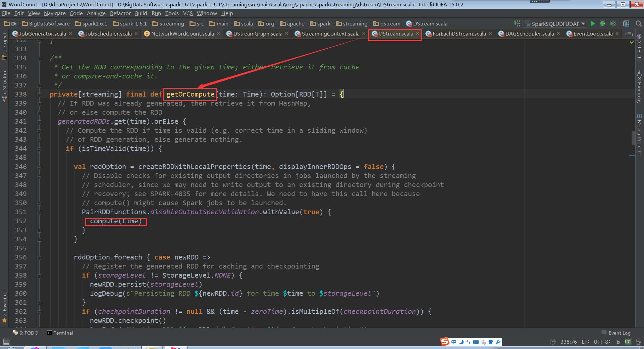Open the TODO tool window

click(x=26, y=333)
